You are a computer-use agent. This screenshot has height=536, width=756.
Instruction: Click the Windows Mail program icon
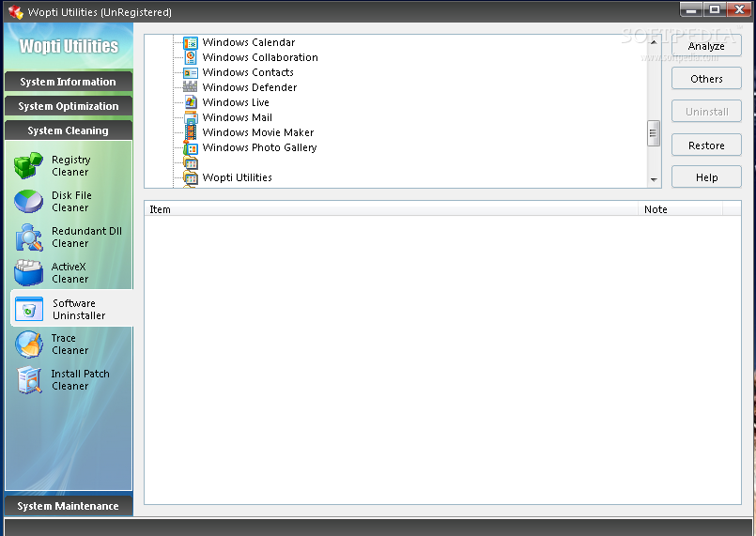coord(191,117)
